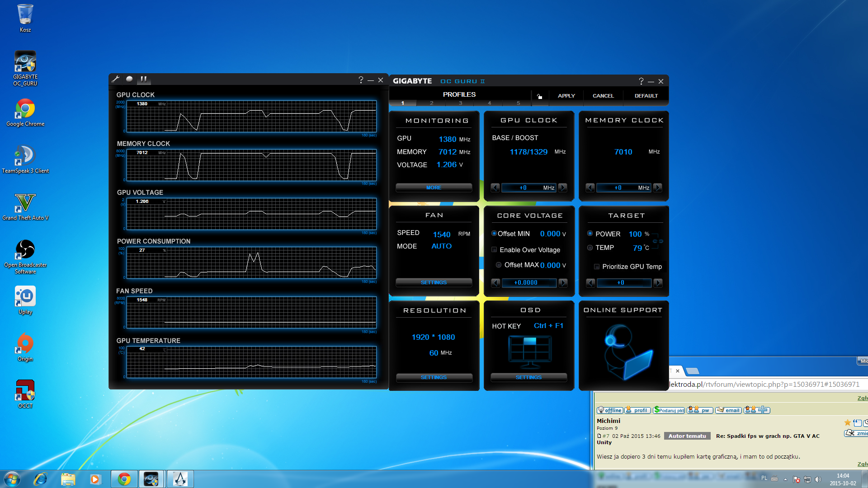868x488 pixels.
Task: Launch GIGABYTE OC_GURU desktop shortcut
Action: (25, 68)
